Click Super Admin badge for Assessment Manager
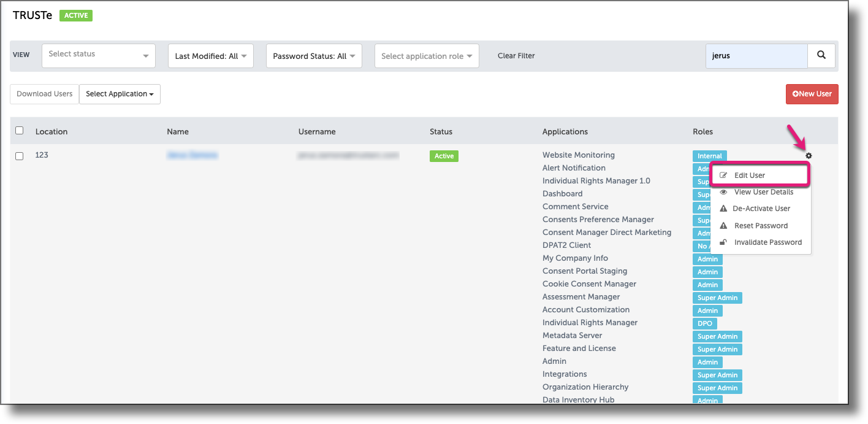The height and width of the screenshot is (424, 868). click(717, 298)
